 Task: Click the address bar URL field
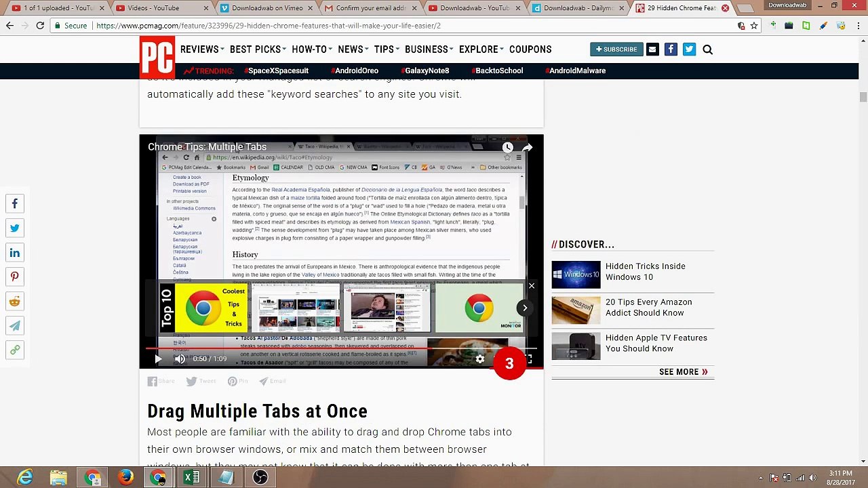click(x=414, y=26)
